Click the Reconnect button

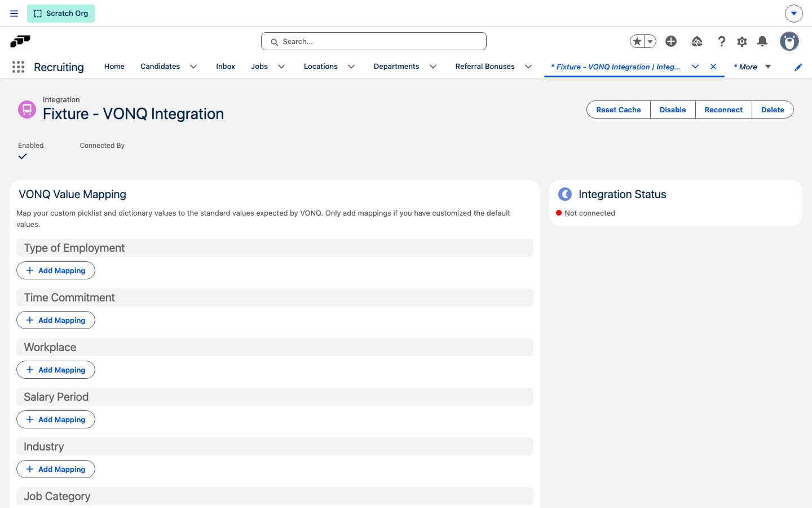(x=723, y=110)
